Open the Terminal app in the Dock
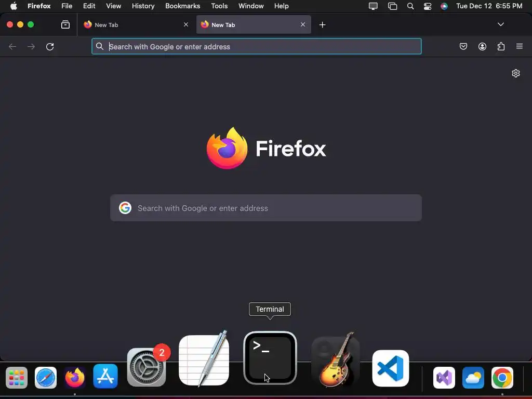532x399 pixels. pyautogui.click(x=270, y=358)
